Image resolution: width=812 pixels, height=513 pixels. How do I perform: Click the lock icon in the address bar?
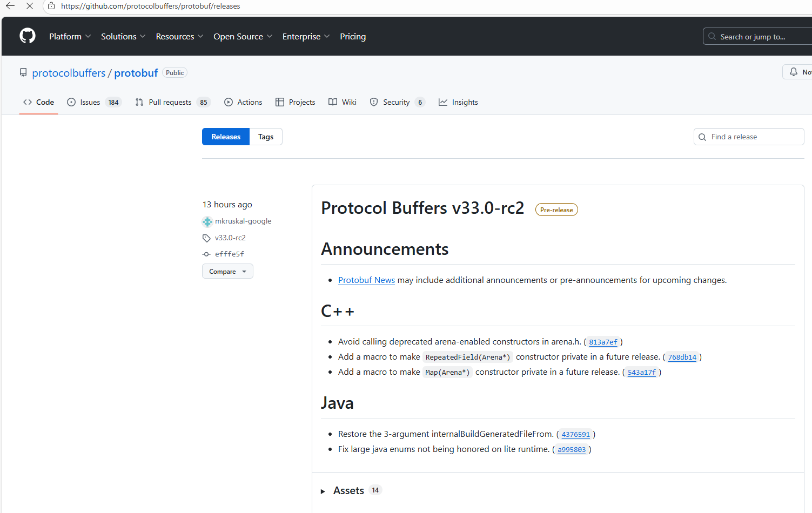click(x=51, y=6)
